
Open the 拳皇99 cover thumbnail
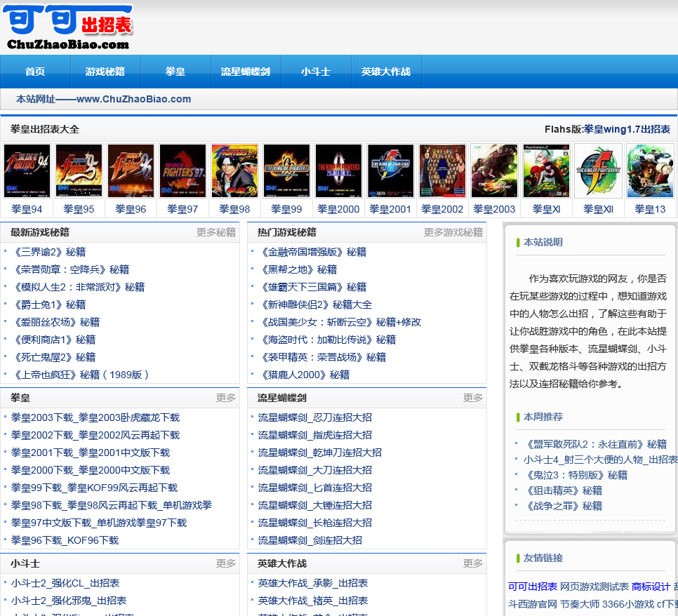pos(286,171)
